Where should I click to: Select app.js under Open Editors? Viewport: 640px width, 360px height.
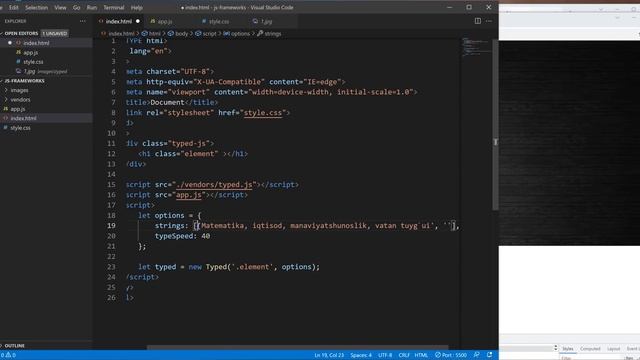(31, 52)
